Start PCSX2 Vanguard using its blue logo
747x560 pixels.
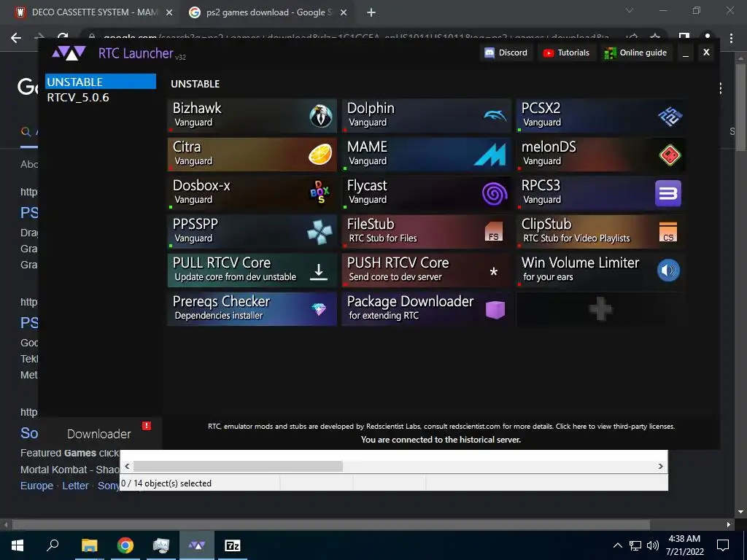click(x=670, y=116)
